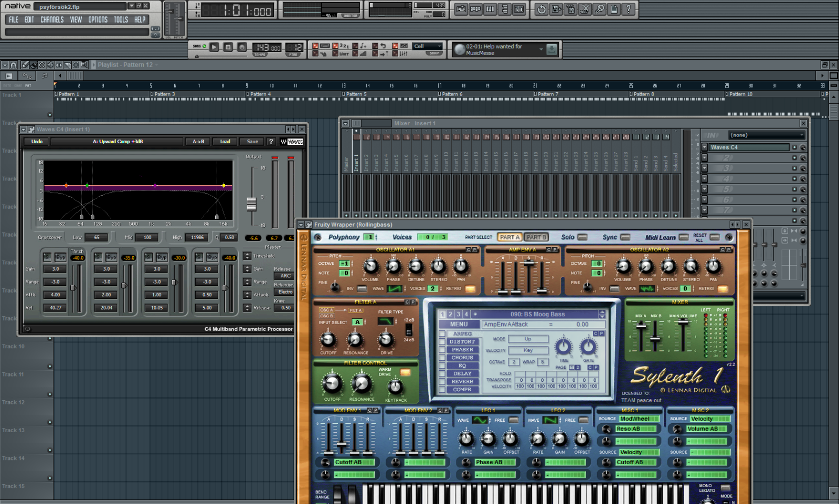Open the Fruity Wrapper window options arrow
This screenshot has height=504, width=839.
coord(301,224)
